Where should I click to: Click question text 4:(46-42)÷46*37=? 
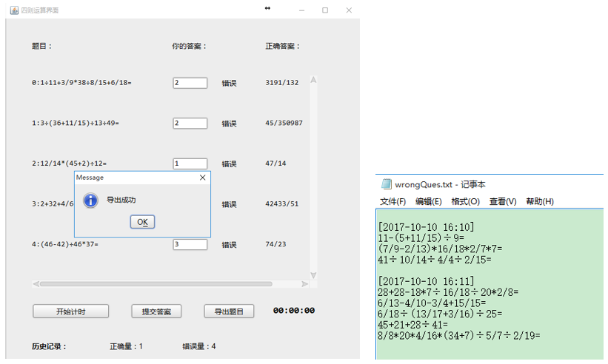(x=65, y=244)
